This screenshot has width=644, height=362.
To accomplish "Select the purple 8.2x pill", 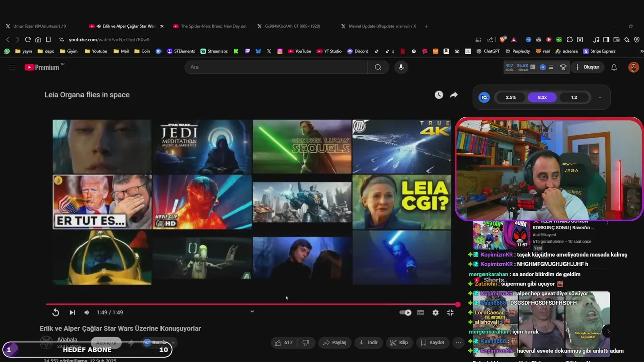I will pyautogui.click(x=542, y=97).
